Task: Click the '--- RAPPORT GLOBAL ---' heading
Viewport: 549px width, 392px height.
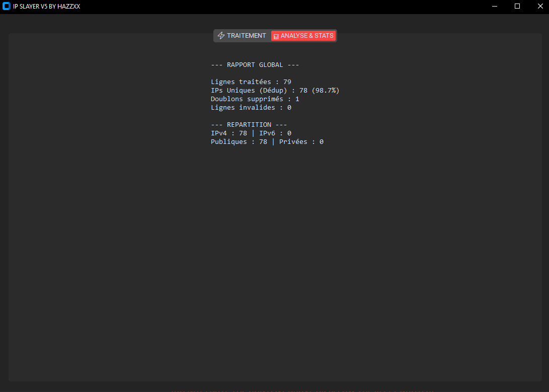Action: (x=255, y=65)
